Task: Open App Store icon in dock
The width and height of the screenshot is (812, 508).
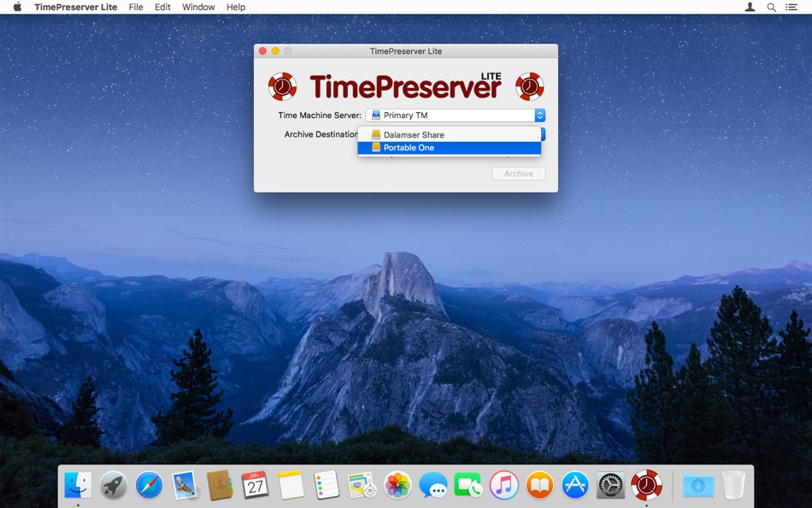Action: pos(575,485)
